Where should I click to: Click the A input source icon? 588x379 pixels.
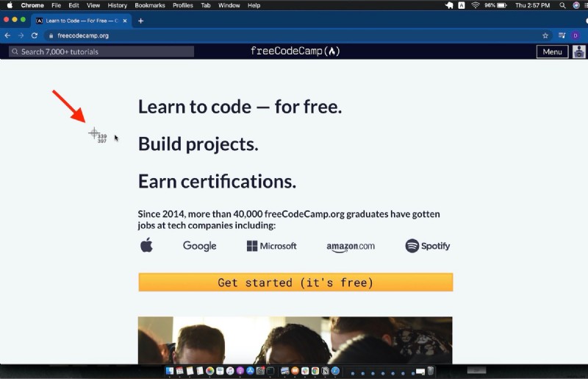pyautogui.click(x=462, y=5)
